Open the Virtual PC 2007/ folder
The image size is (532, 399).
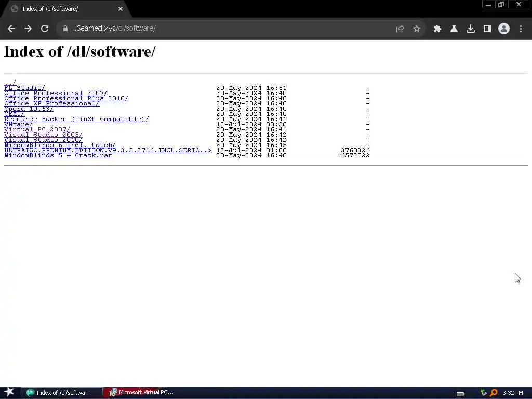click(37, 129)
